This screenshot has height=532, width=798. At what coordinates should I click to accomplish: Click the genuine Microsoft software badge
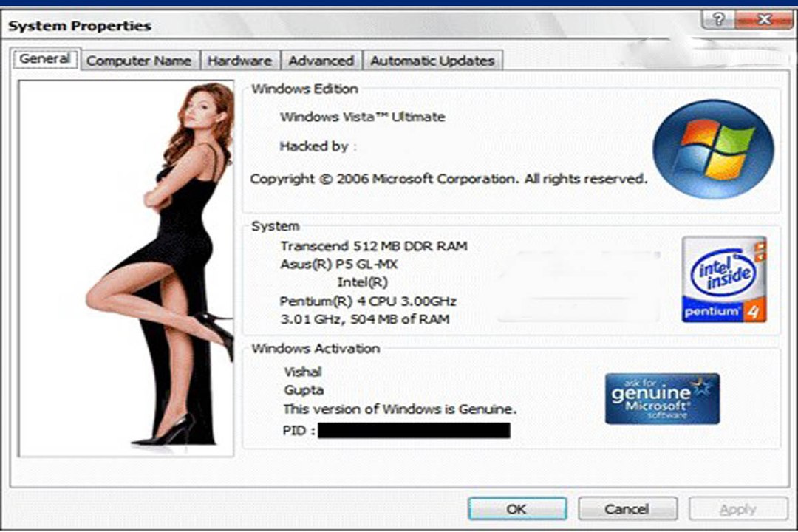click(x=662, y=398)
